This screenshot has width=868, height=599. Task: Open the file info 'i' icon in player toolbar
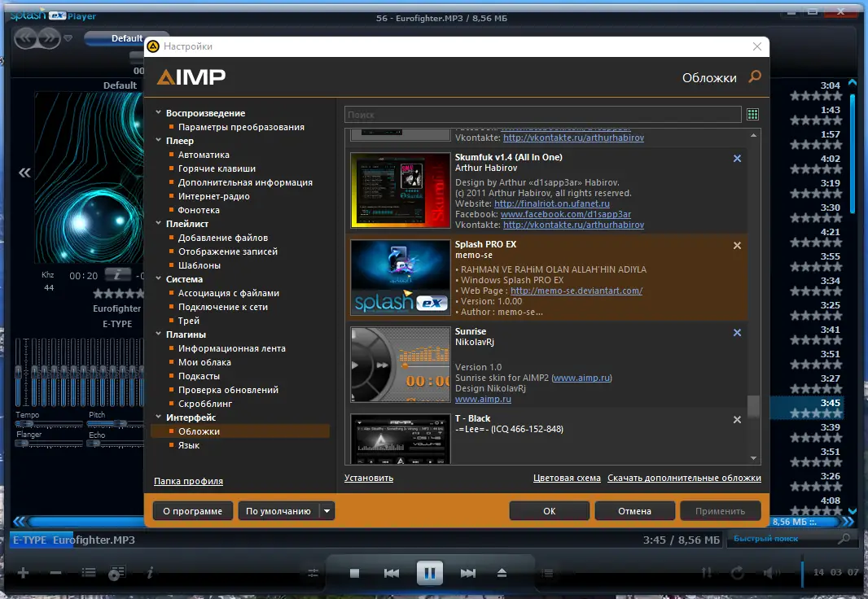(150, 573)
